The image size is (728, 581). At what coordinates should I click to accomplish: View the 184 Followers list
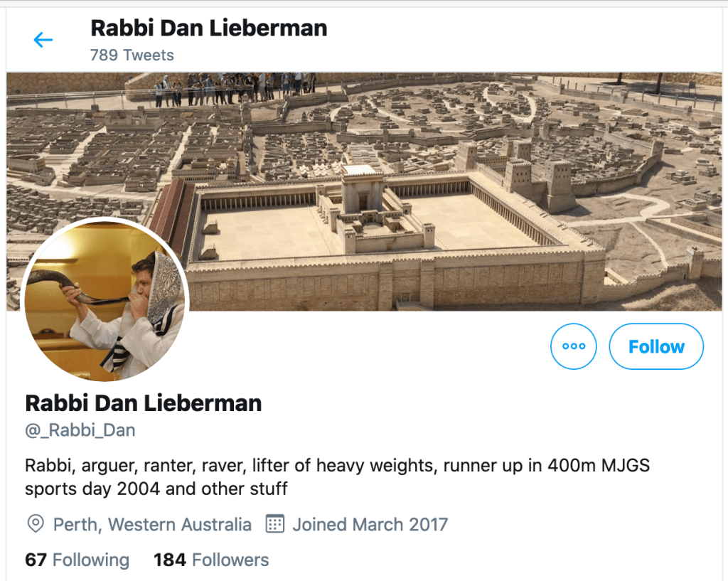(x=211, y=560)
